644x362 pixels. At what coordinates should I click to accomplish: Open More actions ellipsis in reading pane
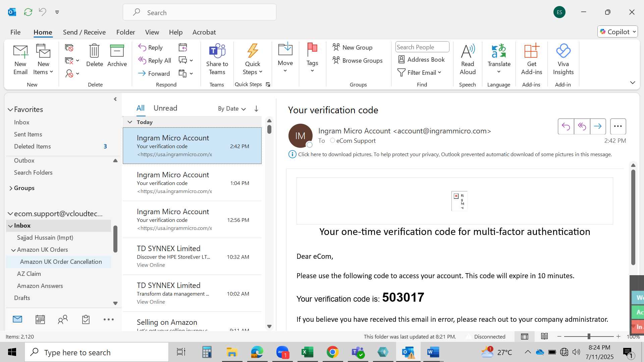point(618,126)
